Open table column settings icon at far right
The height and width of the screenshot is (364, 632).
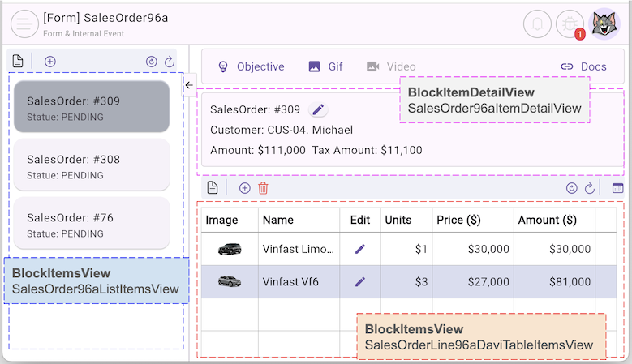[617, 188]
